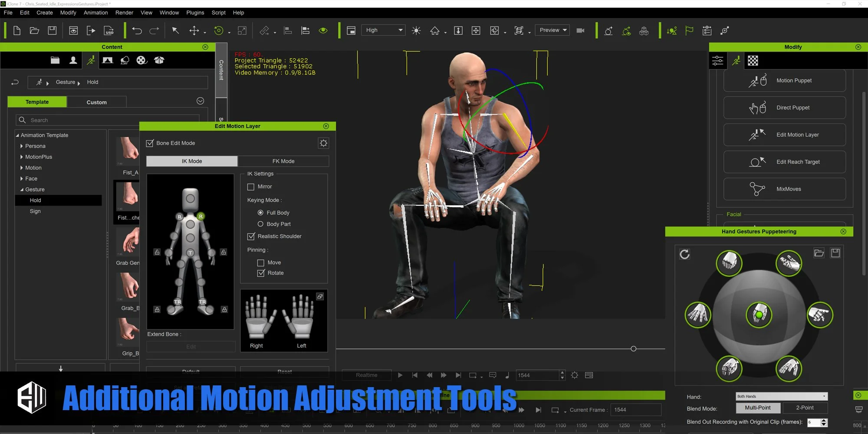The width and height of the screenshot is (868, 434).
Task: Collapse the Gesture tree node
Action: point(22,190)
